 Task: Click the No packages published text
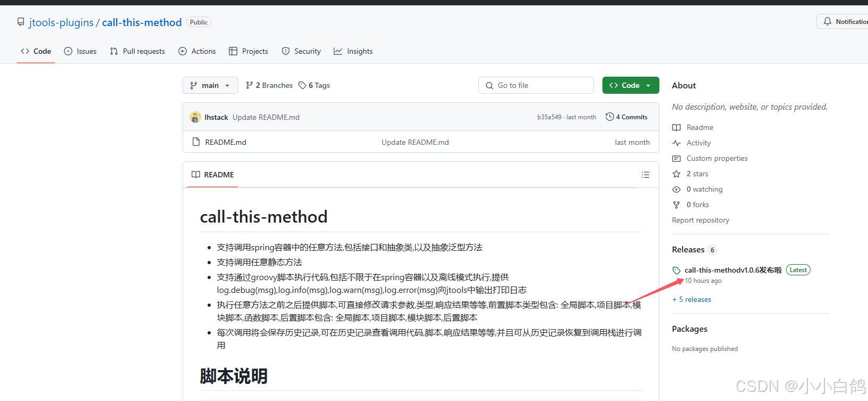click(705, 349)
